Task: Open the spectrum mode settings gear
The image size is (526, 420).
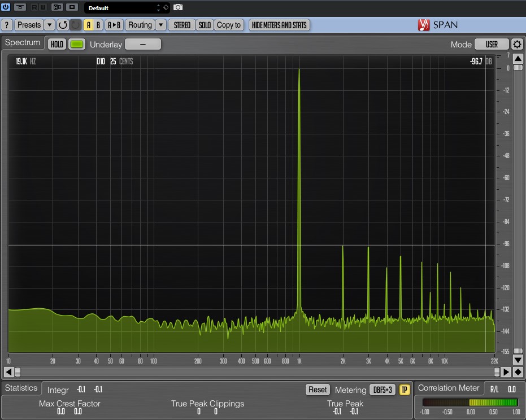Action: (517, 44)
